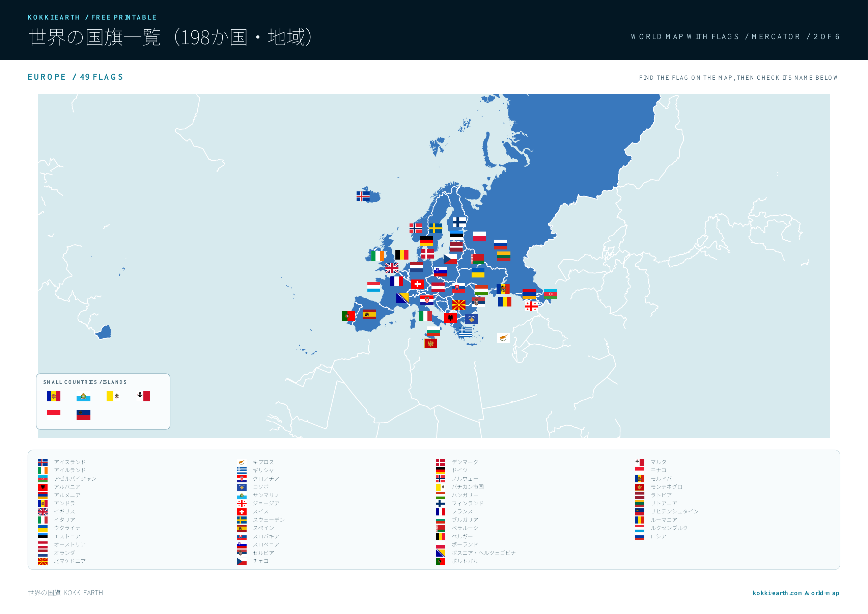This screenshot has width=868, height=614.
Task: Select the ポルトガル legend label
Action: coord(465,561)
